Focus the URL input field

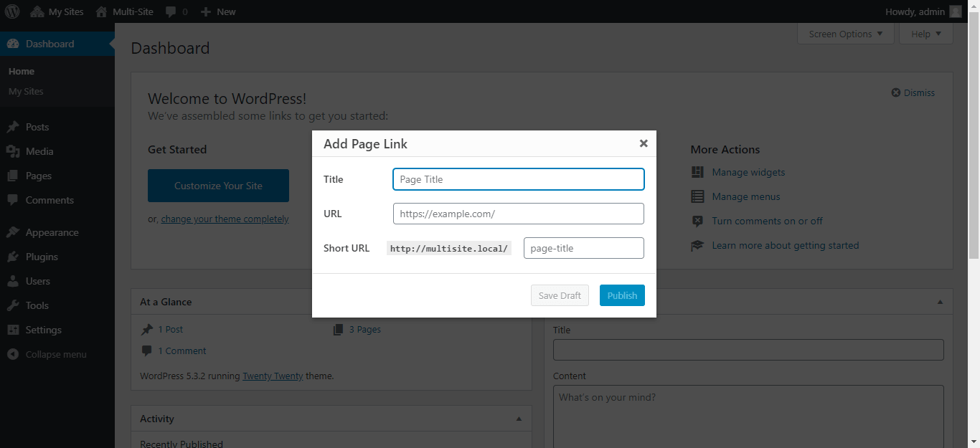(x=518, y=214)
